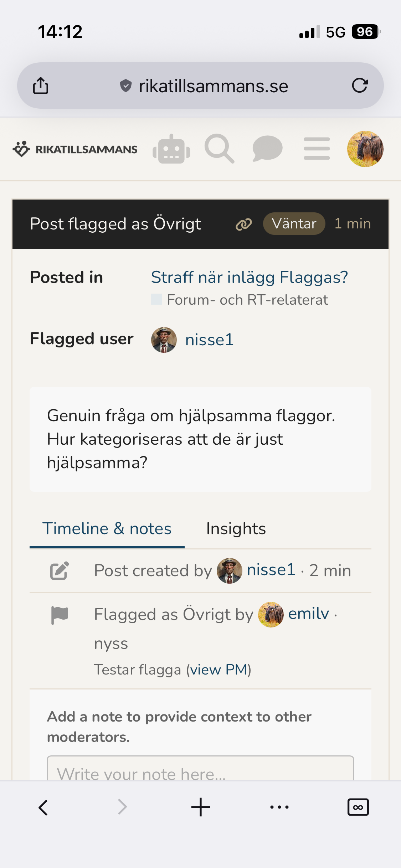
Task: Copy the flagged post link icon
Action: coord(244,224)
